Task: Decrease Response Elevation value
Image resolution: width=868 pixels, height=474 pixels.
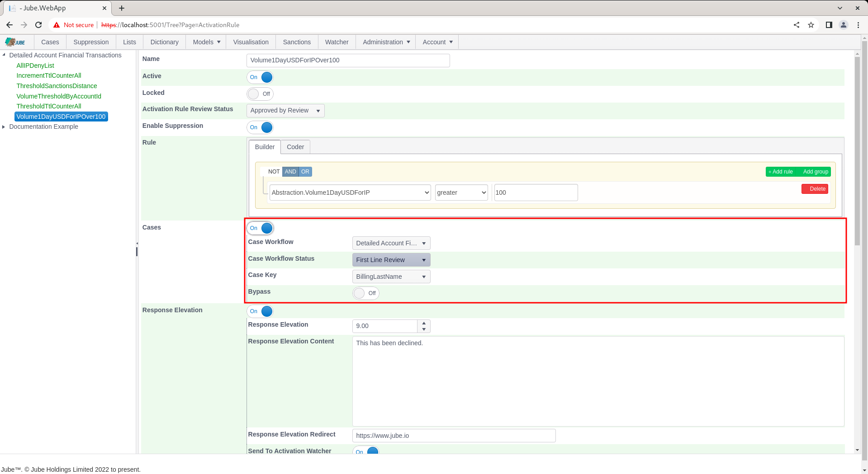Action: [424, 329]
